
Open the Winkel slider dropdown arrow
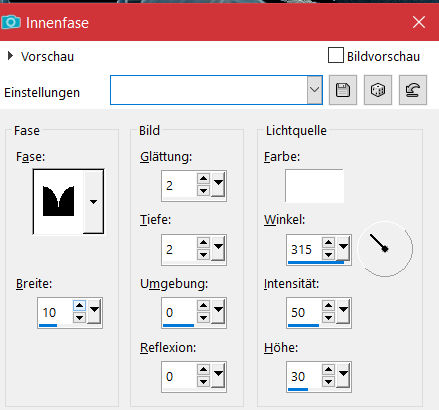(x=343, y=248)
